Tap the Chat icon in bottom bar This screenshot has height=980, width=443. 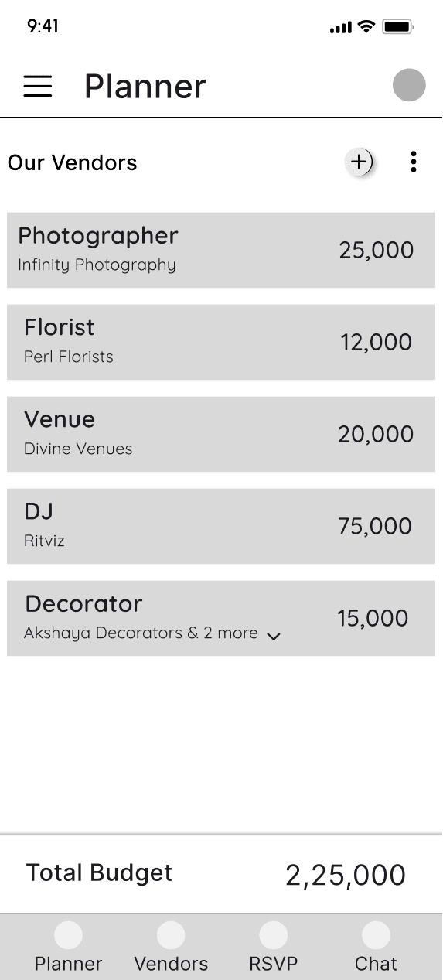(x=376, y=935)
